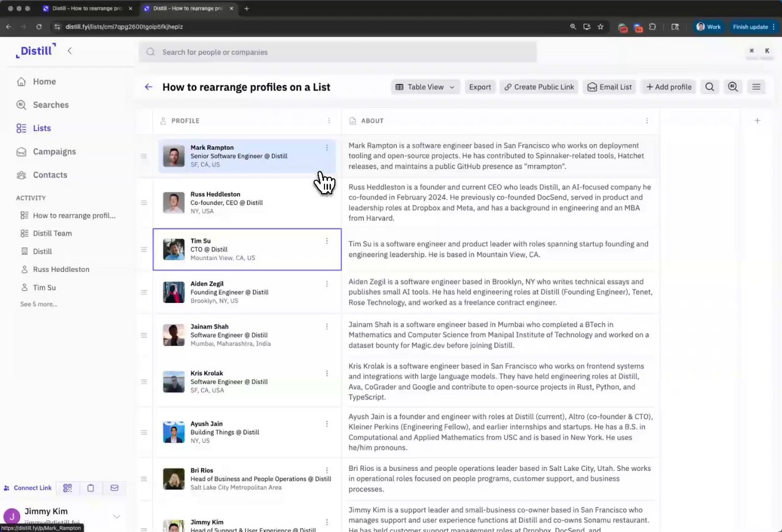The height and width of the screenshot is (532, 782).
Task: Click the Connect Link button
Action: [27, 488]
